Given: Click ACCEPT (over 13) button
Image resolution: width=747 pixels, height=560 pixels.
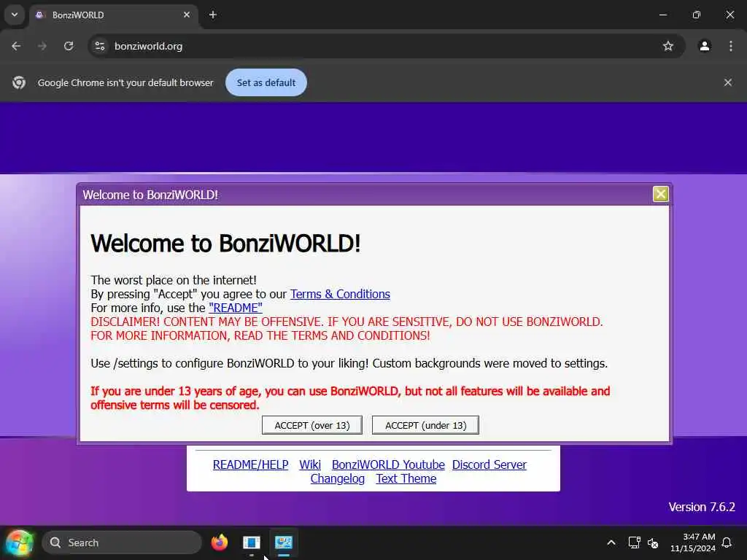Looking at the screenshot, I should pyautogui.click(x=312, y=425).
